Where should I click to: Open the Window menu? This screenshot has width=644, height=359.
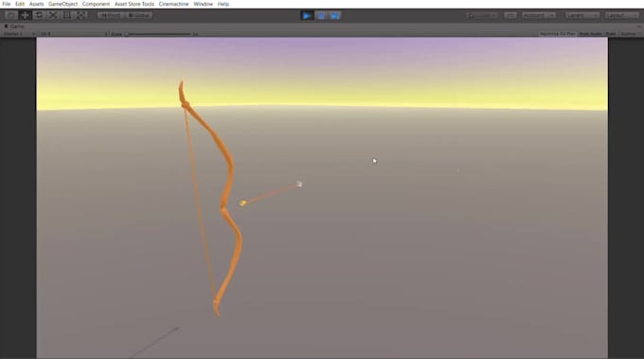203,4
